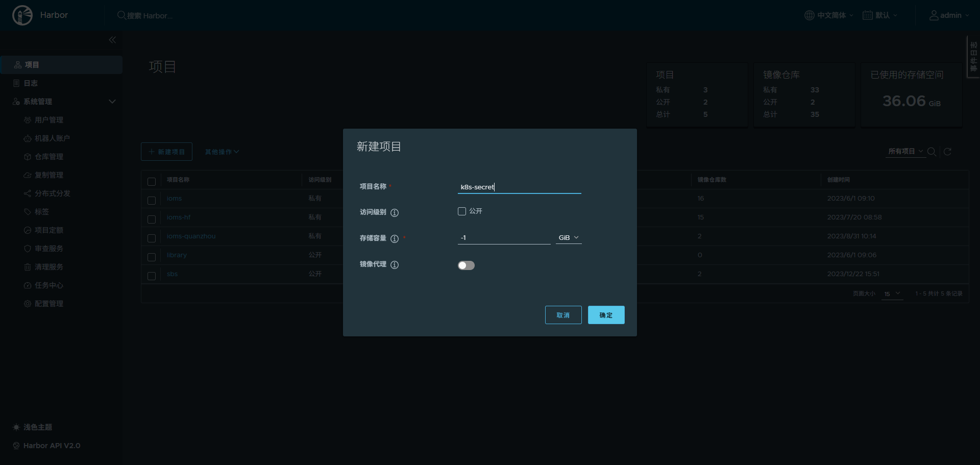The height and width of the screenshot is (465, 980).
Task: Click the 项目名称 column header
Action: click(x=178, y=180)
